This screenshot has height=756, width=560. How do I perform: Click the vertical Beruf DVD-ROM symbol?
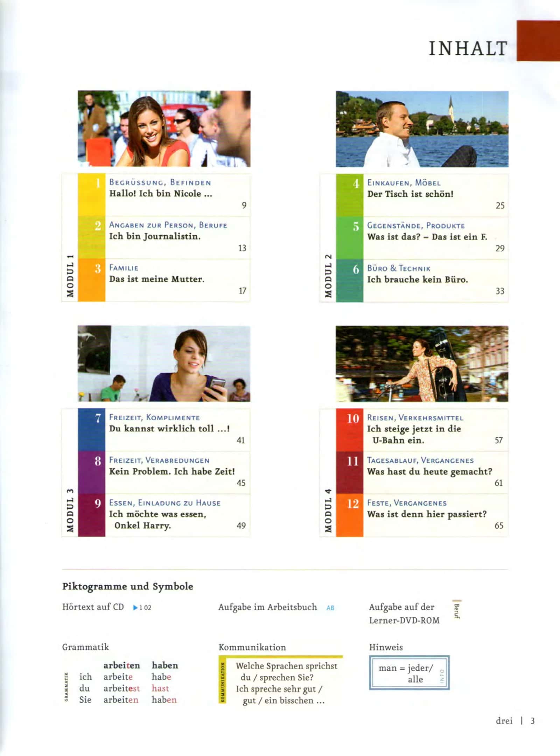456,610
